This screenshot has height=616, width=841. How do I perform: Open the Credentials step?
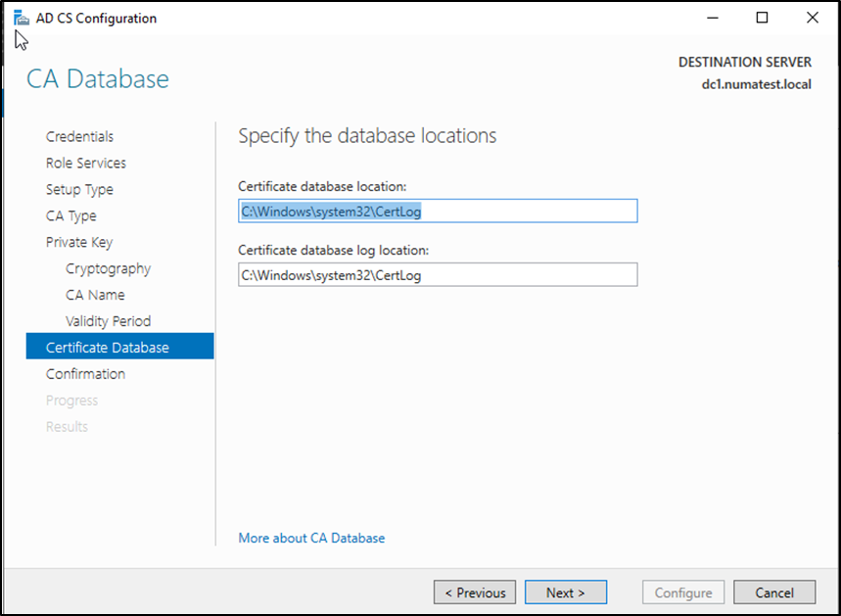pyautogui.click(x=79, y=137)
